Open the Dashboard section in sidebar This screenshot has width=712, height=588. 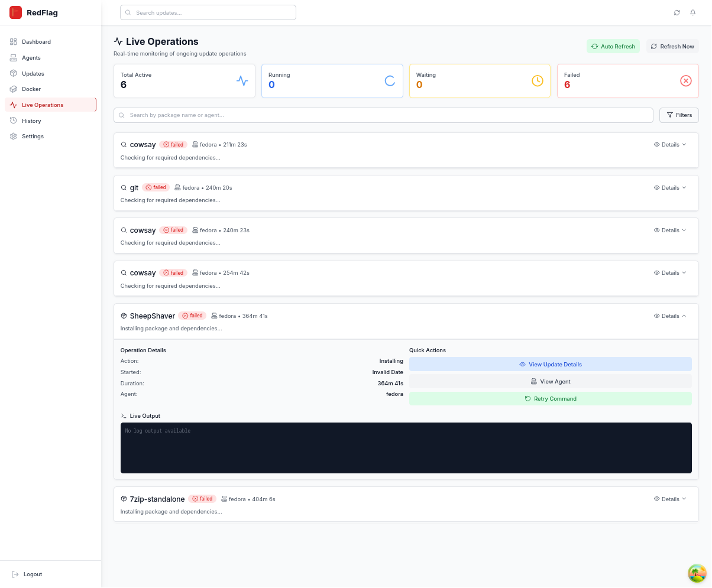click(x=37, y=41)
